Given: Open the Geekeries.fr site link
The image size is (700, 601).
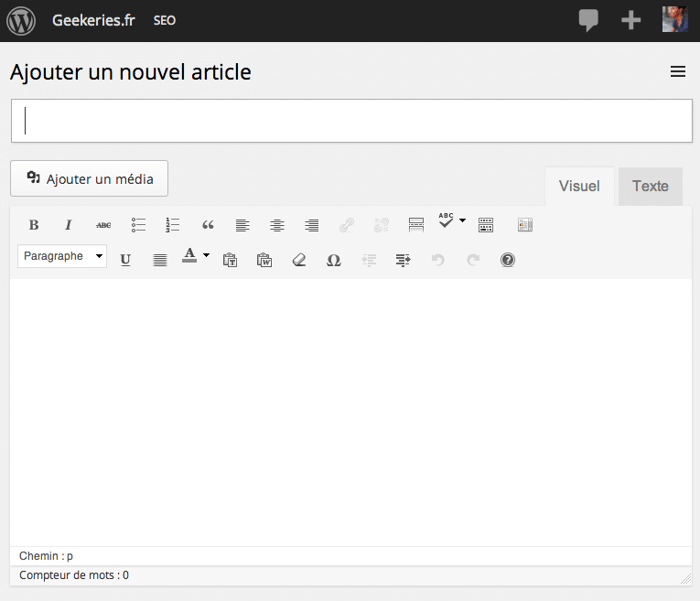Looking at the screenshot, I should coord(93,20).
